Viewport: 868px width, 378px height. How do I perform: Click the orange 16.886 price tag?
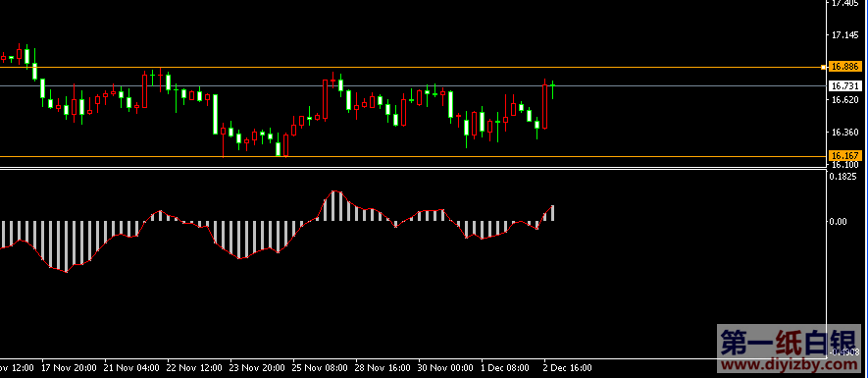pos(845,67)
